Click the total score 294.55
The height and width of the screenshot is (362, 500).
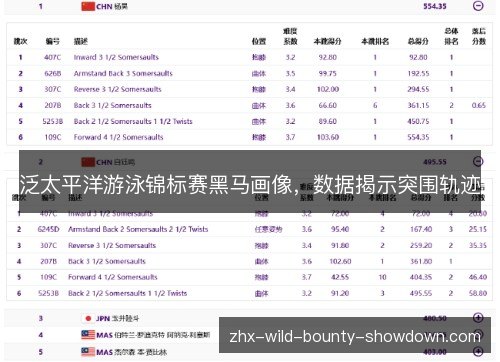pyautogui.click(x=418, y=89)
